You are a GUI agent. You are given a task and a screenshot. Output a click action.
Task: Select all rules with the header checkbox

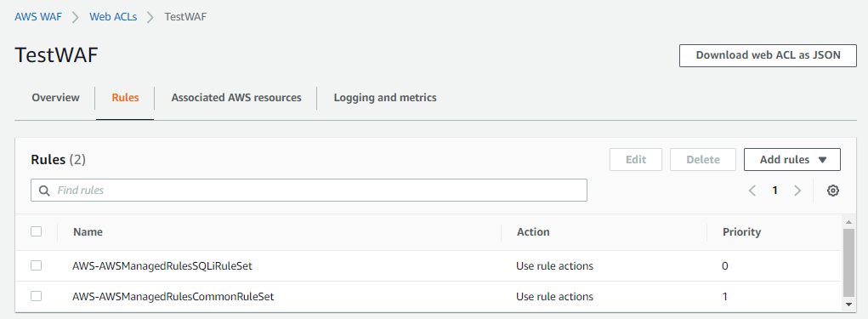(36, 231)
